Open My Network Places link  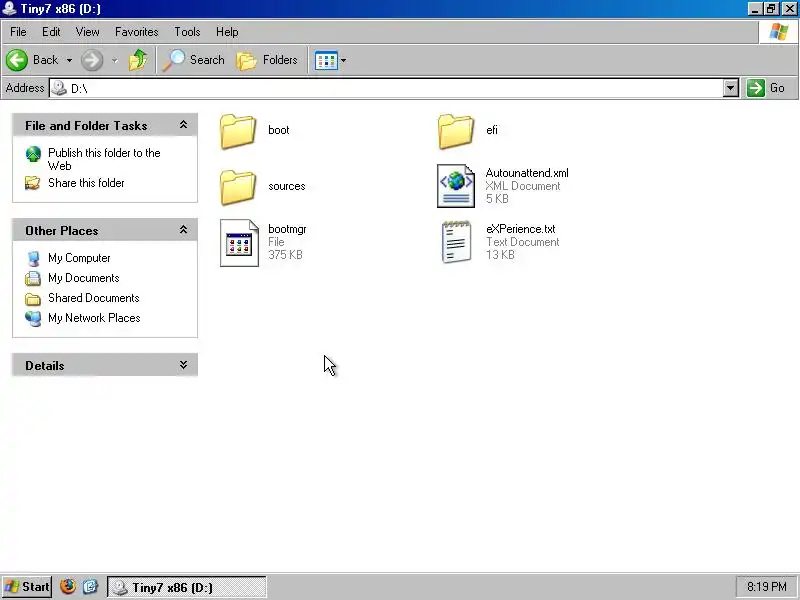(x=94, y=318)
